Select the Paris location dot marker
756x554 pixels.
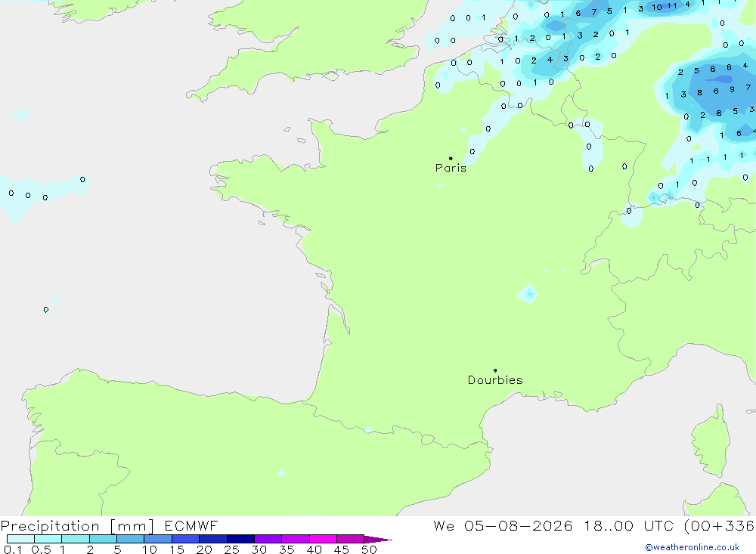451,158
